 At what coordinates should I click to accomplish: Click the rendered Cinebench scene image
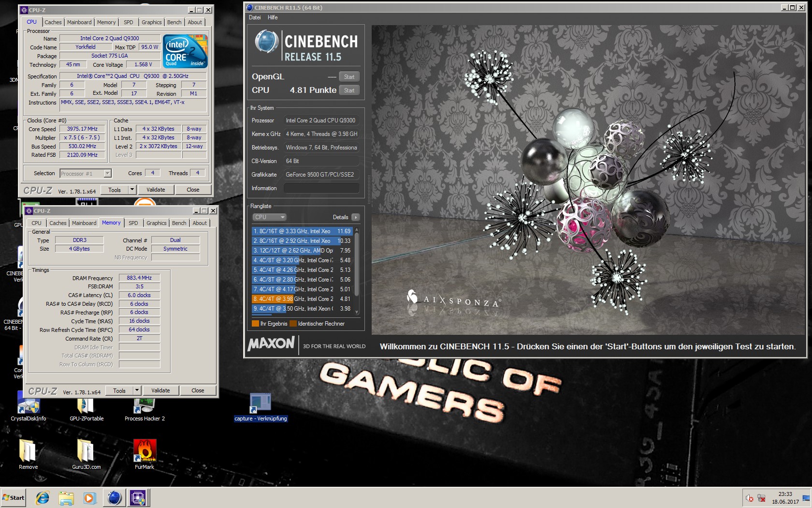pos(588,179)
